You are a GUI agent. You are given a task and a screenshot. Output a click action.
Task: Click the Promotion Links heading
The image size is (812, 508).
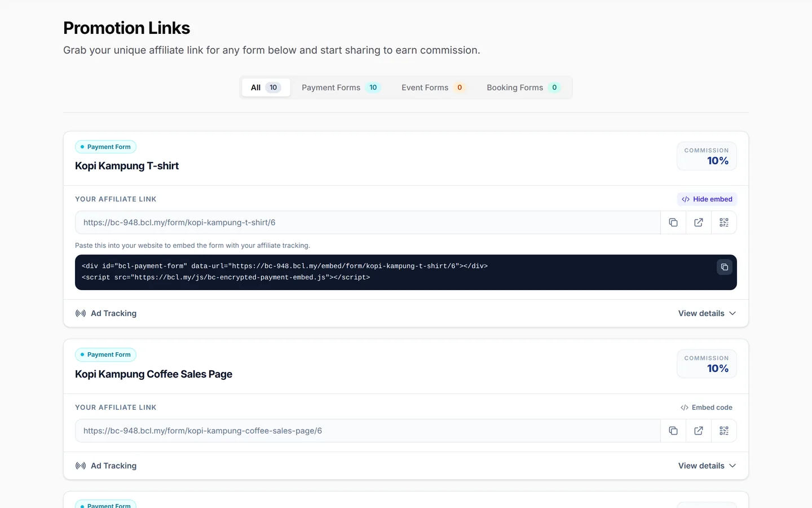coord(126,28)
